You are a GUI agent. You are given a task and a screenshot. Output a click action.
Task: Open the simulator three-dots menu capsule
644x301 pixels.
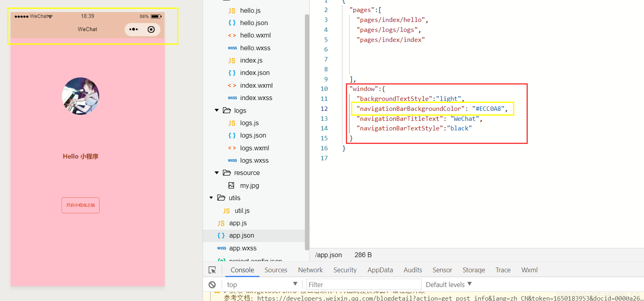point(134,30)
